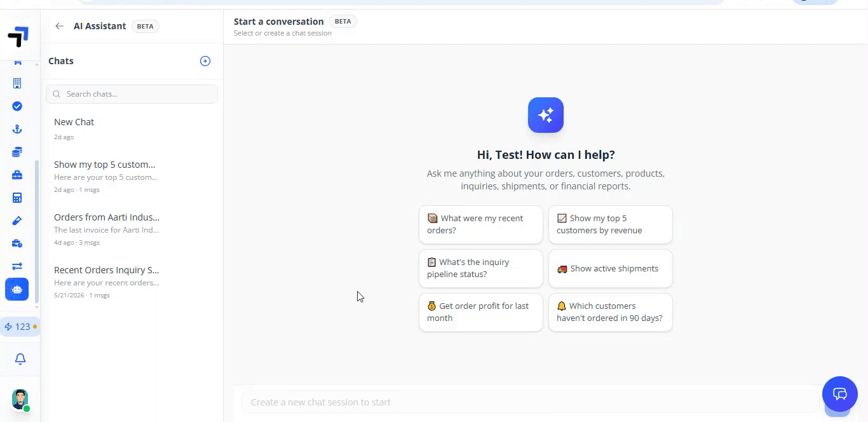Viewport: 868px width, 422px height.
Task: Open the test tube sidebar icon
Action: (x=17, y=221)
